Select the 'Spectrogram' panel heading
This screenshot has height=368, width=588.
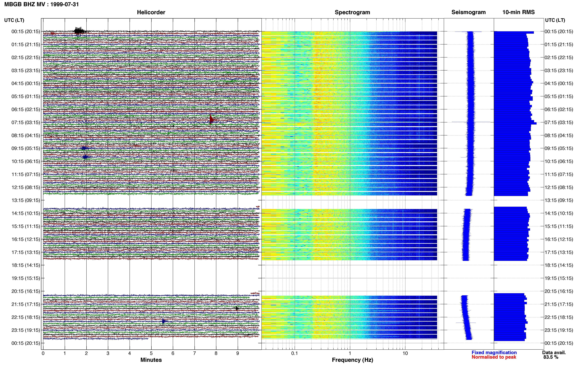pyautogui.click(x=352, y=12)
